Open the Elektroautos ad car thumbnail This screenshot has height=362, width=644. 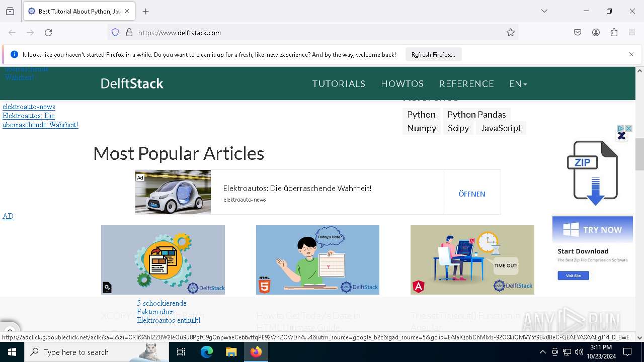[173, 192]
